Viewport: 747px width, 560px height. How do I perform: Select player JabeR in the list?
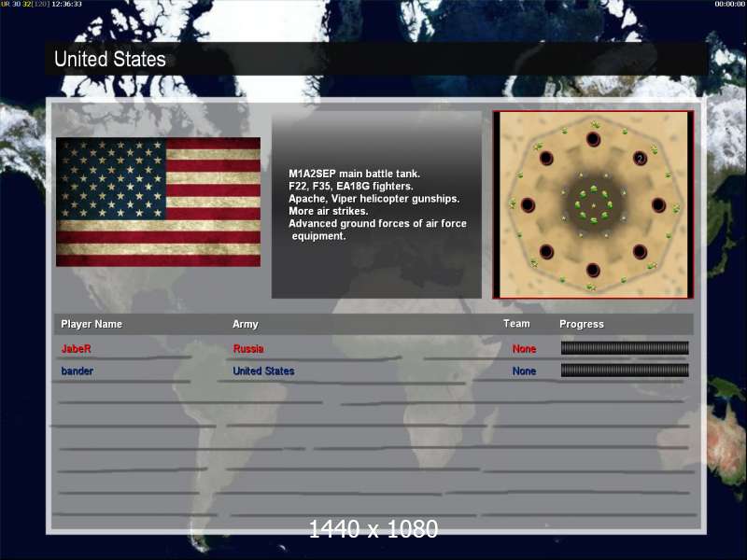(x=76, y=348)
